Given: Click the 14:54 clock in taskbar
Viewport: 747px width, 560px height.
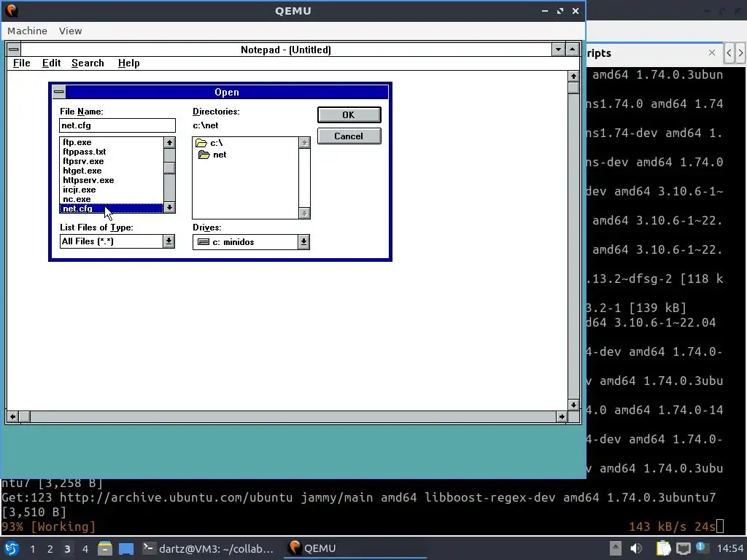Looking at the screenshot, I should click(x=729, y=548).
